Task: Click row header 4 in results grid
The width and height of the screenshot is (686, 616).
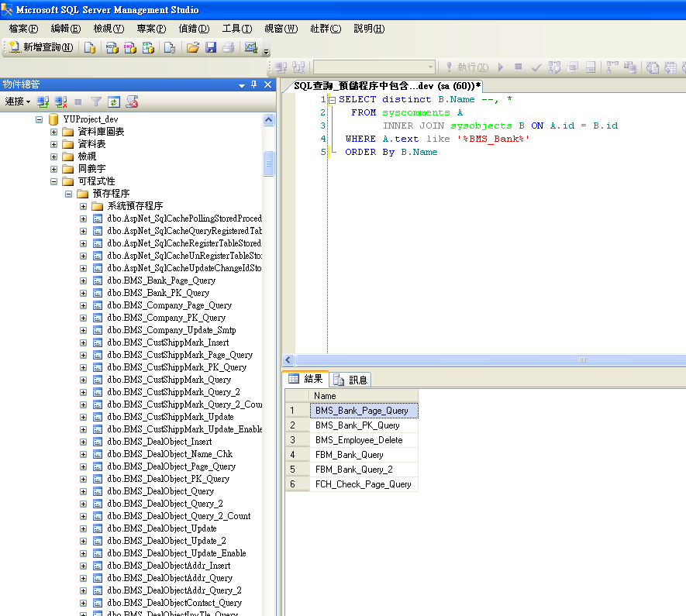Action: tap(298, 455)
